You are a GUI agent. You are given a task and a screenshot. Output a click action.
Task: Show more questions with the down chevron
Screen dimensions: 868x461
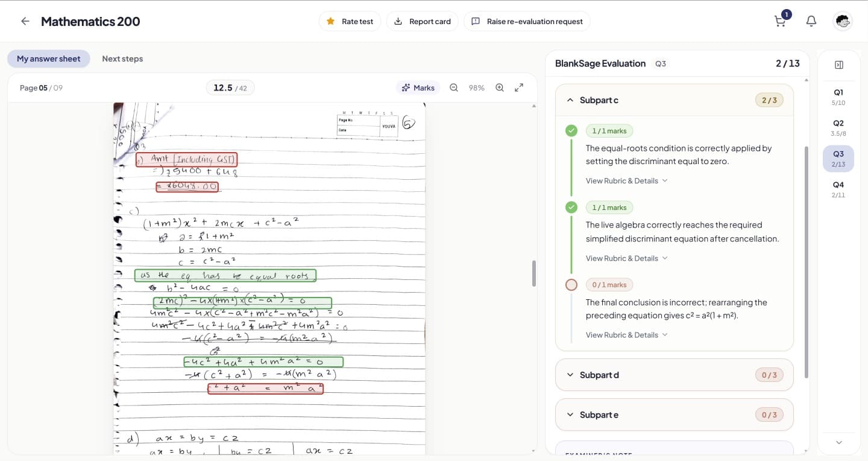click(839, 442)
